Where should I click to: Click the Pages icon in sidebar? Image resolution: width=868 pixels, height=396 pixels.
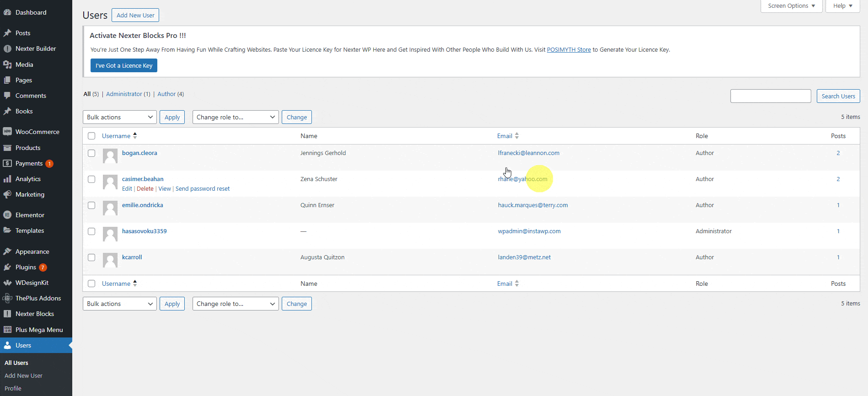pos(7,80)
